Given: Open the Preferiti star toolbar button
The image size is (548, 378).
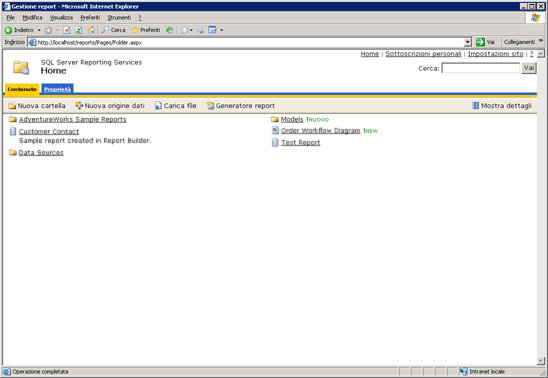Looking at the screenshot, I should pyautogui.click(x=146, y=30).
